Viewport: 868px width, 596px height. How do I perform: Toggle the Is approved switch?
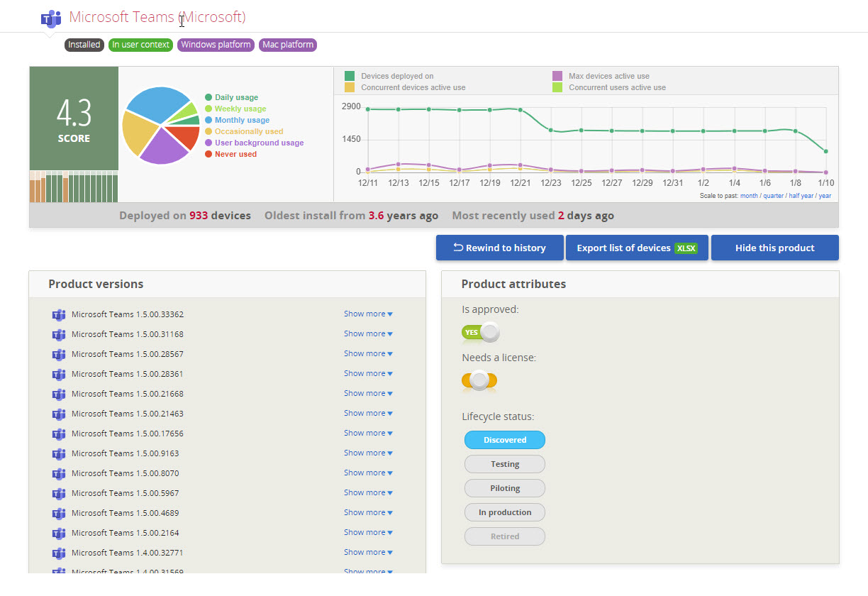pyautogui.click(x=480, y=332)
